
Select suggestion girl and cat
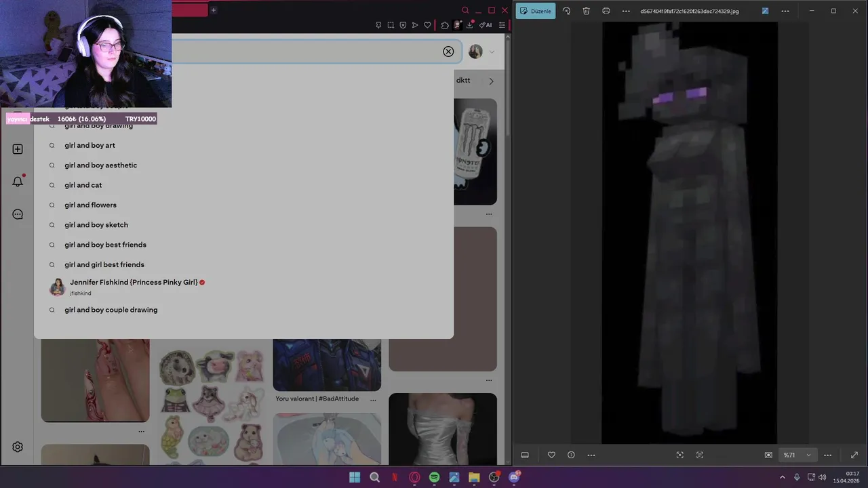pos(83,185)
